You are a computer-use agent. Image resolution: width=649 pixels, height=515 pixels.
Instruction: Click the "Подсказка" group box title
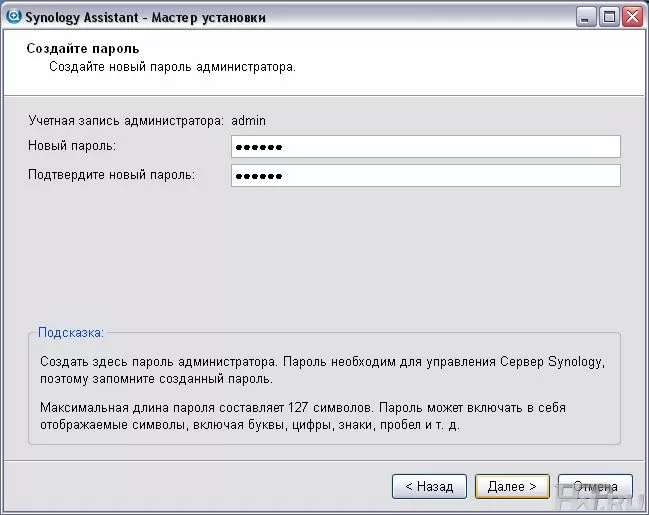point(70,332)
